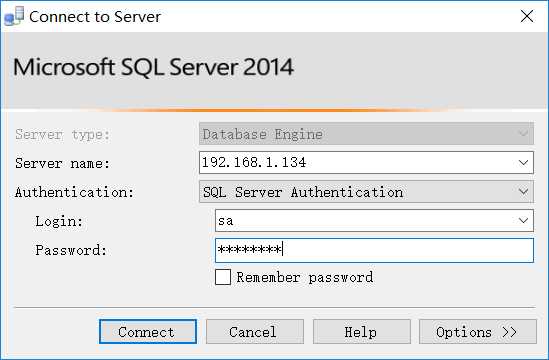Expand the Login dropdown arrow

click(523, 221)
